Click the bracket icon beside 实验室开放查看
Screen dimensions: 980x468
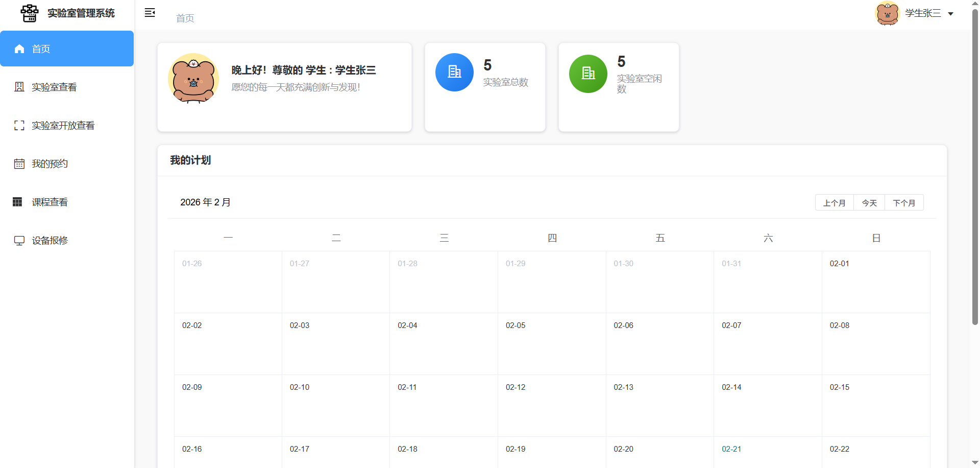19,125
